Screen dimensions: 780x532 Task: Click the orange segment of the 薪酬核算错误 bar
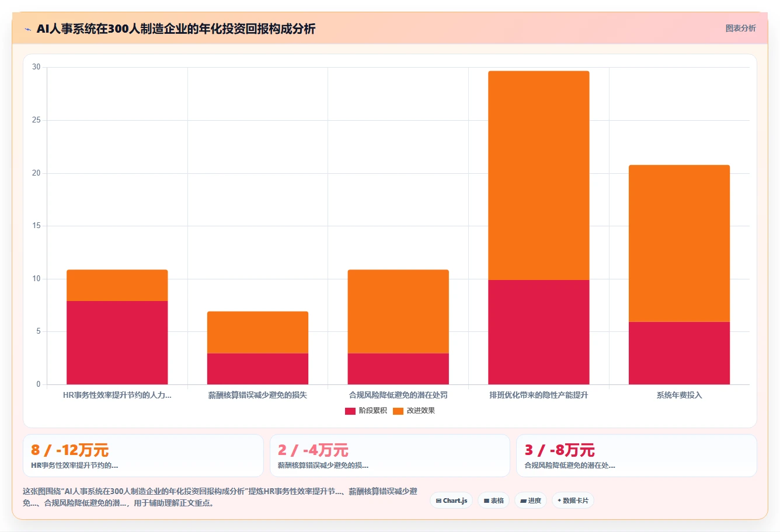257,332
